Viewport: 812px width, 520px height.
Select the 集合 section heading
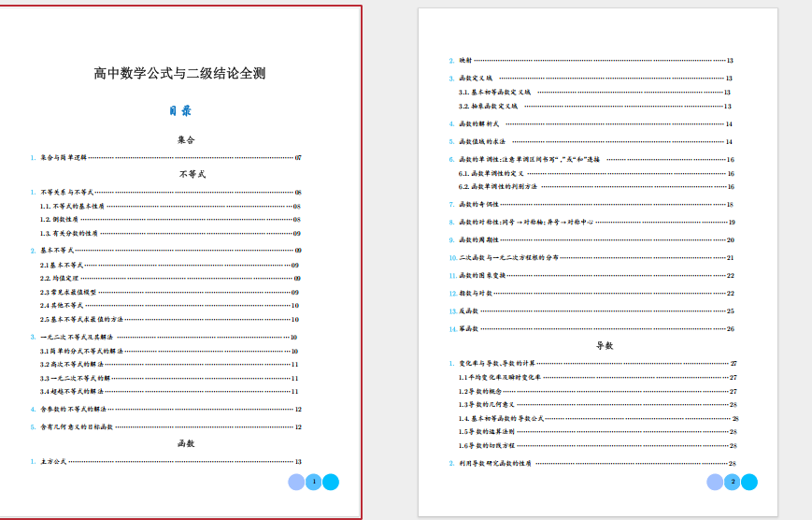click(186, 139)
